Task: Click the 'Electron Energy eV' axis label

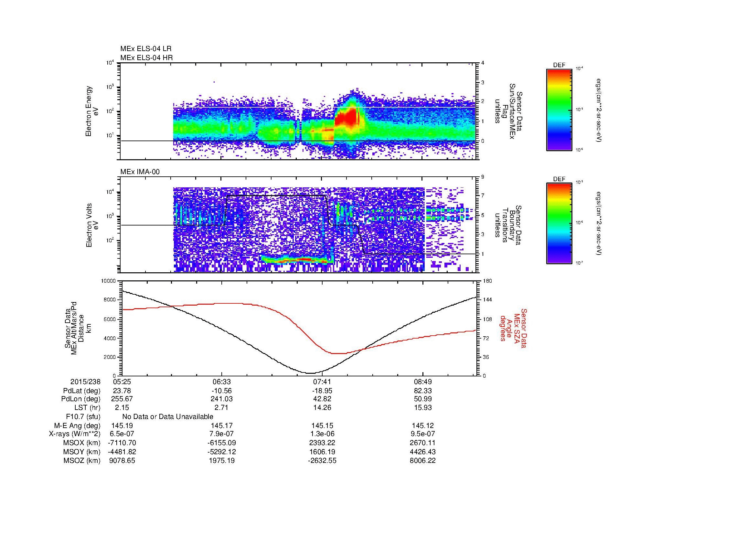Action: (92, 111)
